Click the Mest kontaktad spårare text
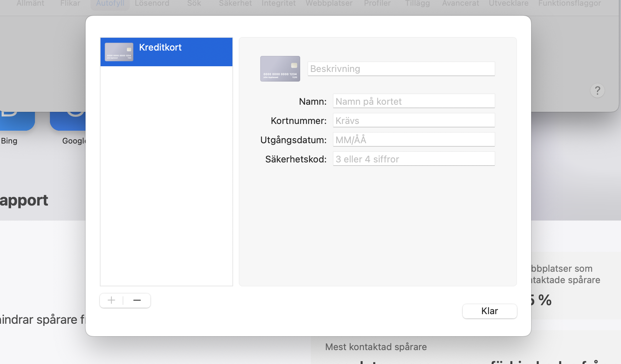 [x=376, y=347]
